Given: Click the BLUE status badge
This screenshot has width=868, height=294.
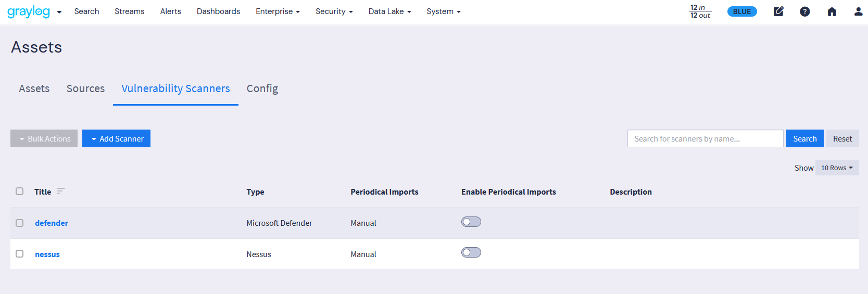Looking at the screenshot, I should point(741,11).
